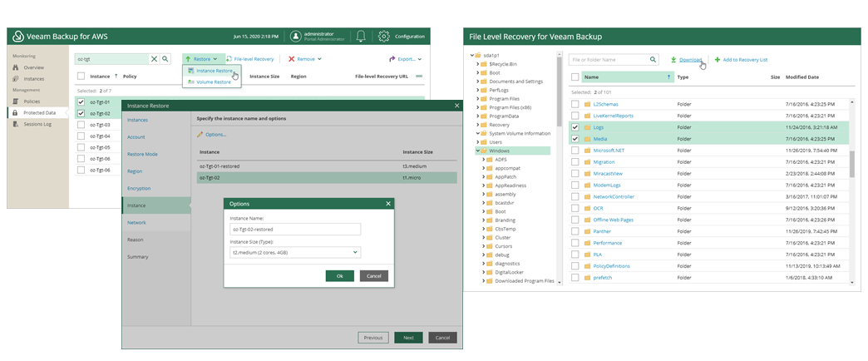Click the Volume Restore menu icon
The image size is (868, 361).
(191, 82)
